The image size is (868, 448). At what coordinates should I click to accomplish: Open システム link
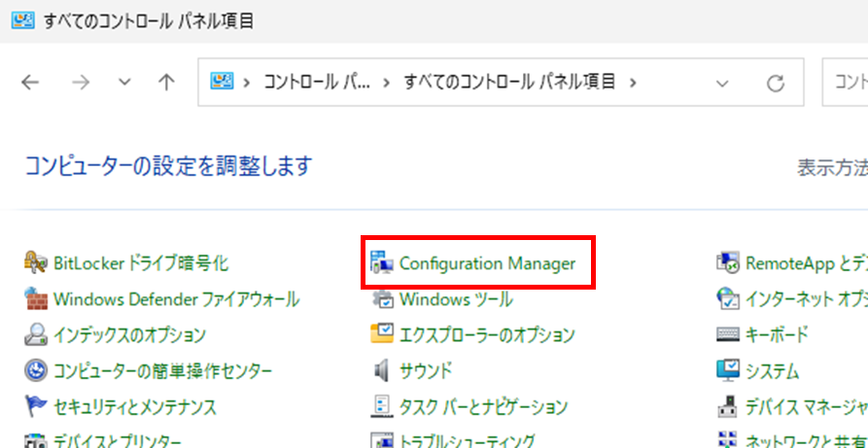coord(773,370)
